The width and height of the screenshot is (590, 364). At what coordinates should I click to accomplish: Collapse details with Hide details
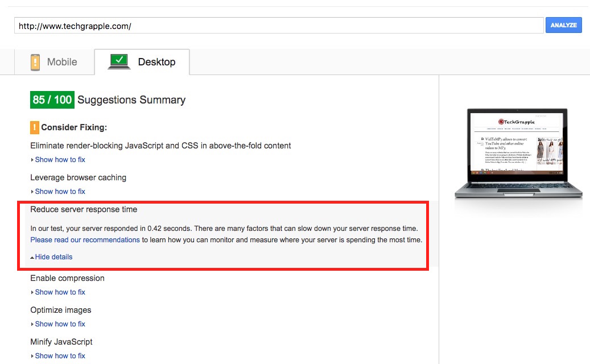click(53, 257)
